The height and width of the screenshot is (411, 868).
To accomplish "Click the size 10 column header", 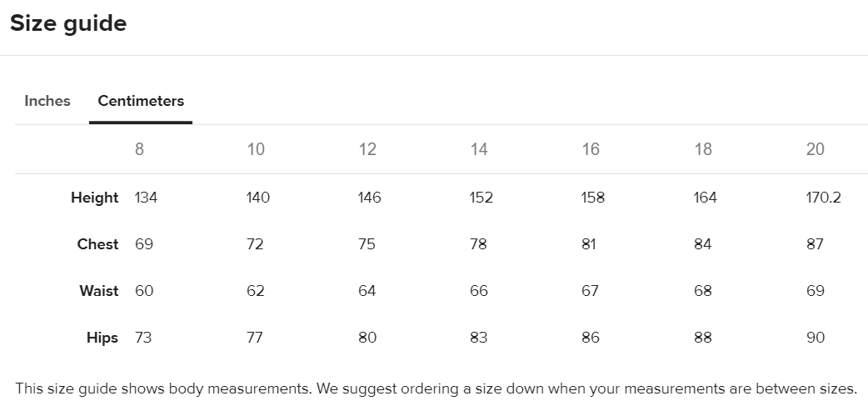I will [256, 149].
